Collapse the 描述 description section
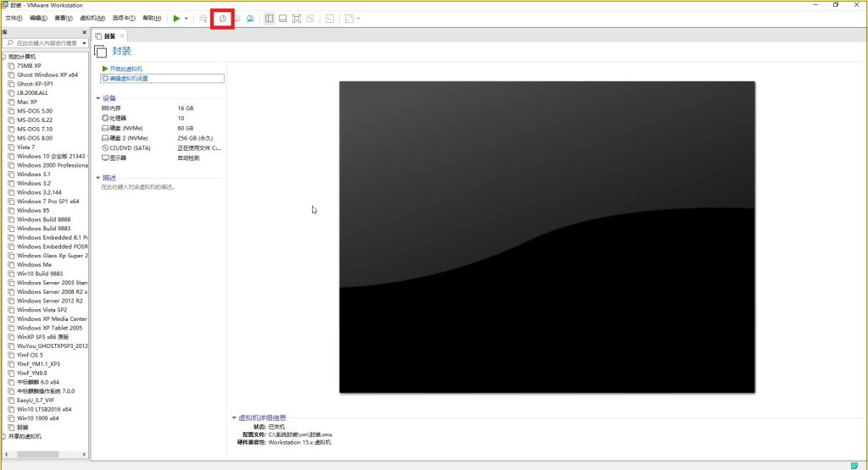This screenshot has height=470, width=868. point(98,178)
